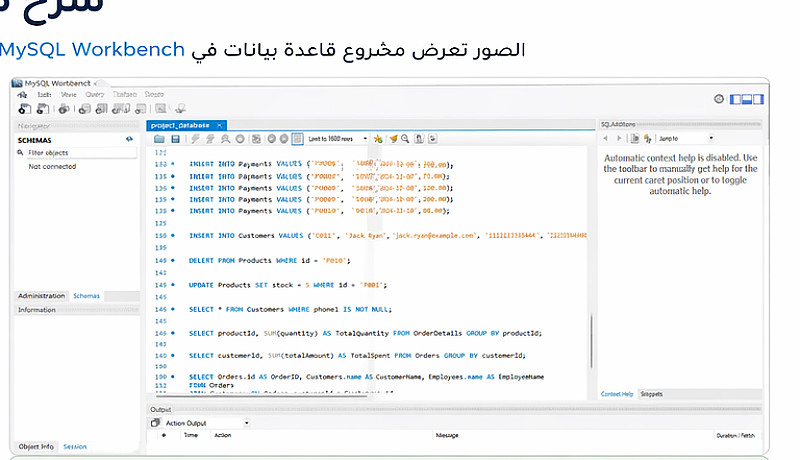Click the beautify query star icon
This screenshot has height=460, width=800.
[378, 139]
